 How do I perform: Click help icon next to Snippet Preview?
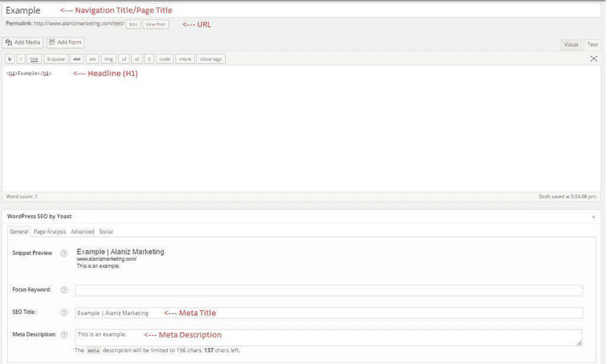[x=64, y=253]
